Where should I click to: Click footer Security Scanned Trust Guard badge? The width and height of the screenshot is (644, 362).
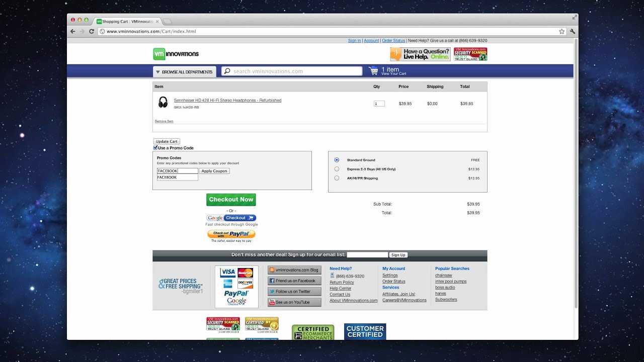pyautogui.click(x=223, y=325)
